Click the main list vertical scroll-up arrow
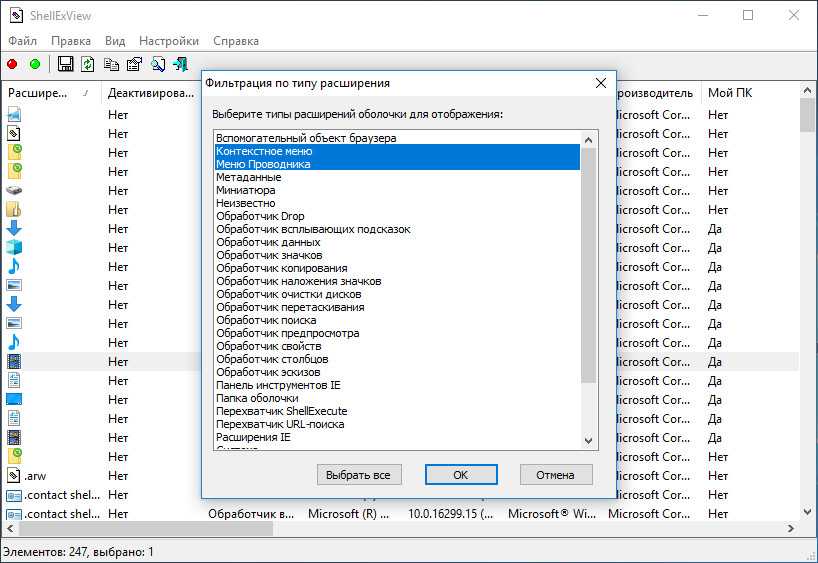The height and width of the screenshot is (563, 818). click(807, 90)
